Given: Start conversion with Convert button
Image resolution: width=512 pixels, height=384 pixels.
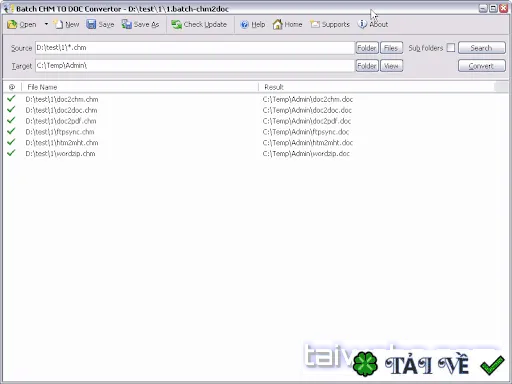Looking at the screenshot, I should (482, 66).
